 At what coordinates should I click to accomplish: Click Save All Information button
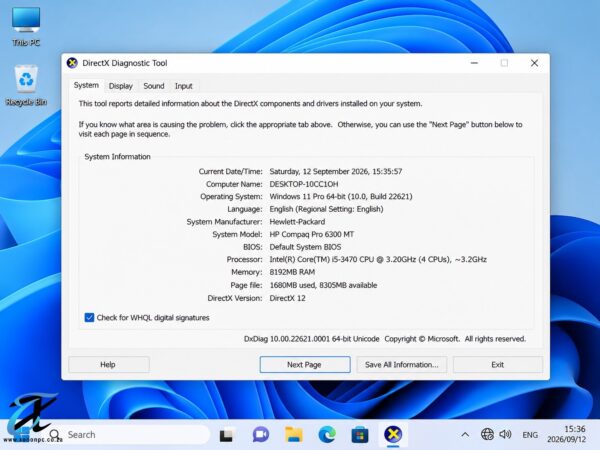click(x=402, y=365)
